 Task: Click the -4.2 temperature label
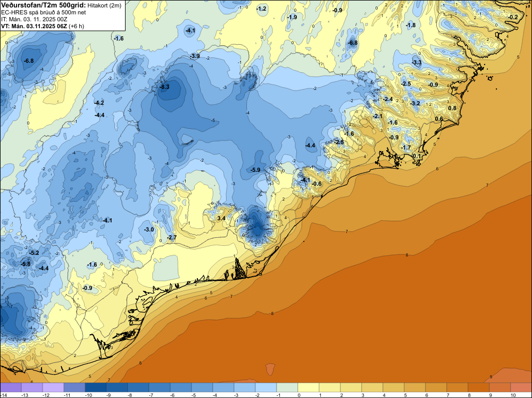[99, 103]
